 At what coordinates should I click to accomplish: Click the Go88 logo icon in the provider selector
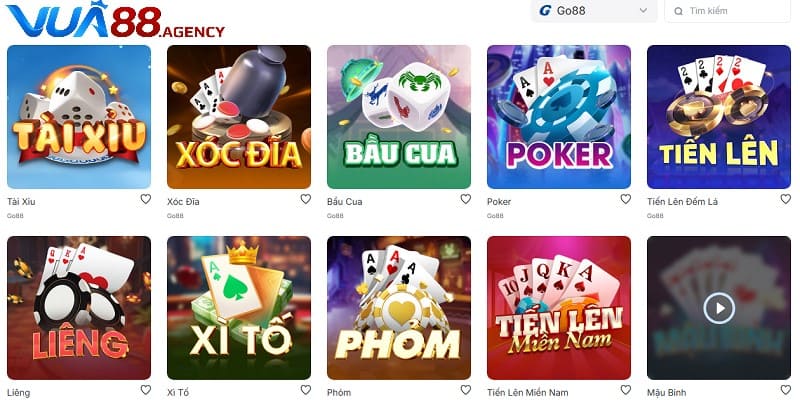pyautogui.click(x=545, y=11)
